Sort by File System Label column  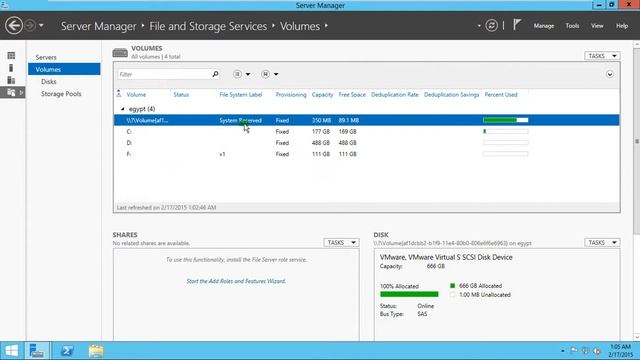point(240,95)
